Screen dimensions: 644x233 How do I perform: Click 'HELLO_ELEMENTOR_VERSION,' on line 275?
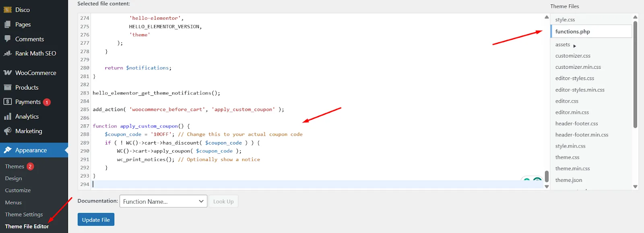(x=165, y=27)
